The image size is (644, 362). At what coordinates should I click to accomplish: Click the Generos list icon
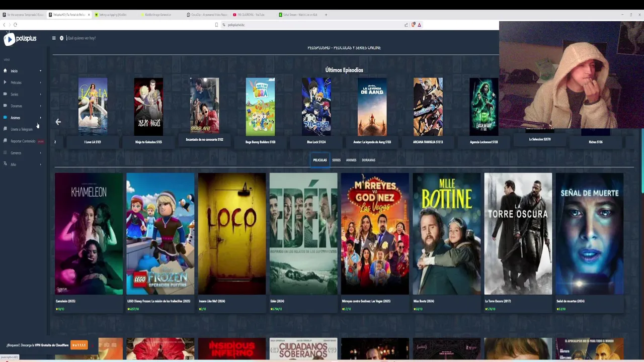coord(5,153)
